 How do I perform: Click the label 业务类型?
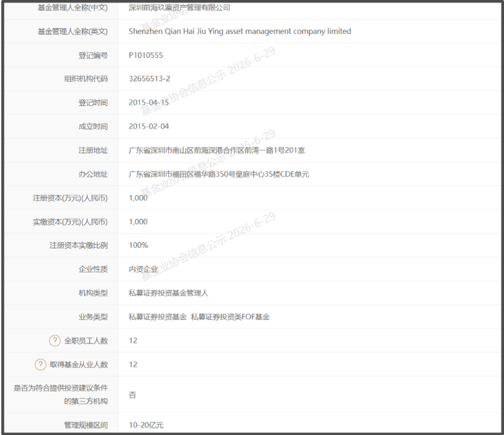pyautogui.click(x=93, y=316)
